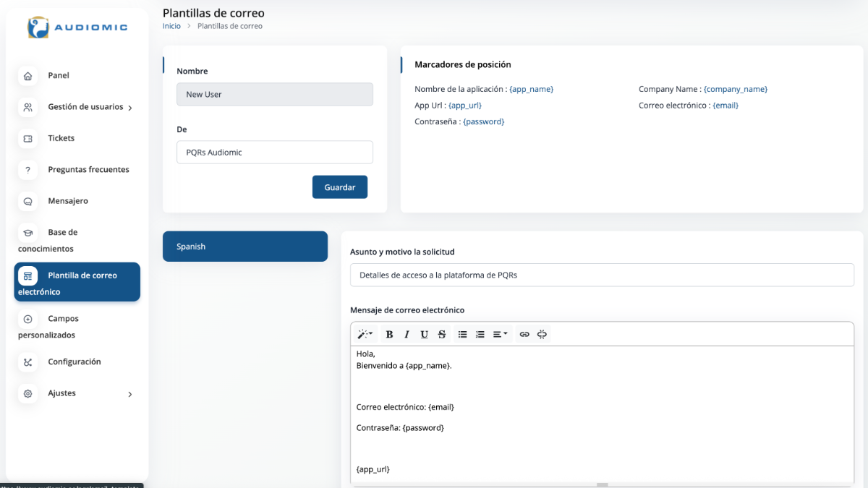Open the paragraph alignment dropdown
The height and width of the screenshot is (488, 868).
pos(500,334)
